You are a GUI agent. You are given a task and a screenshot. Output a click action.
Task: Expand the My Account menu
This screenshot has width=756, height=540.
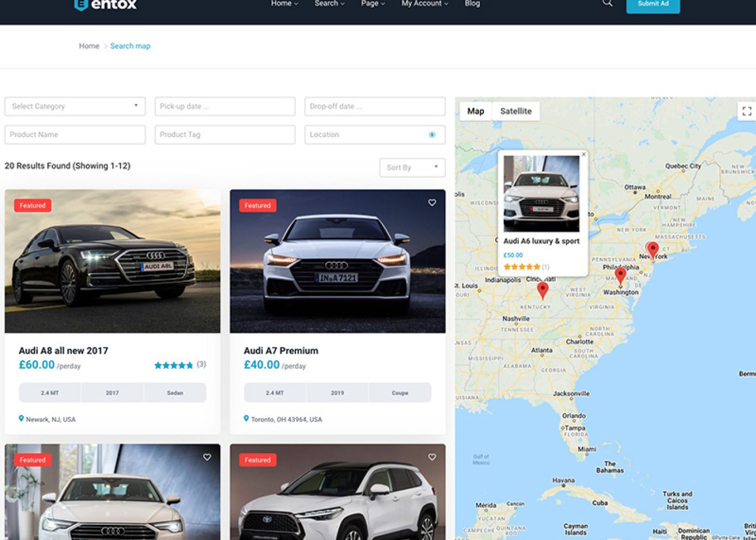pyautogui.click(x=424, y=4)
